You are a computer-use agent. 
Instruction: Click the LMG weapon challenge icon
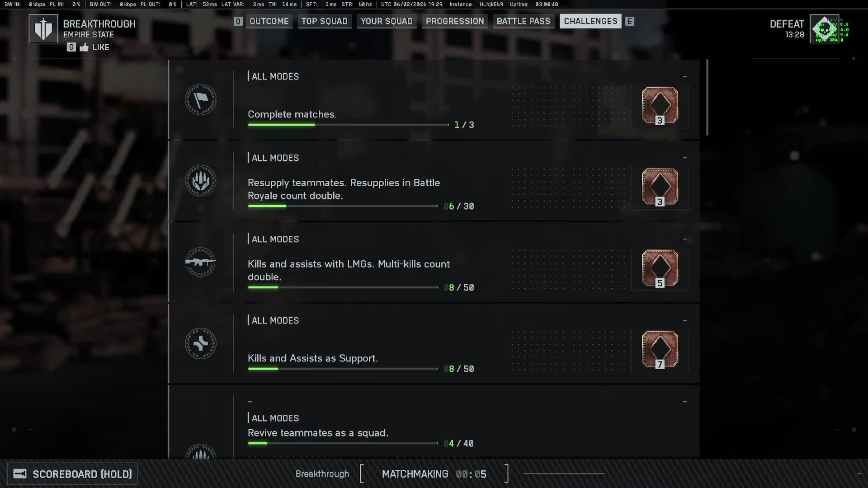(201, 262)
